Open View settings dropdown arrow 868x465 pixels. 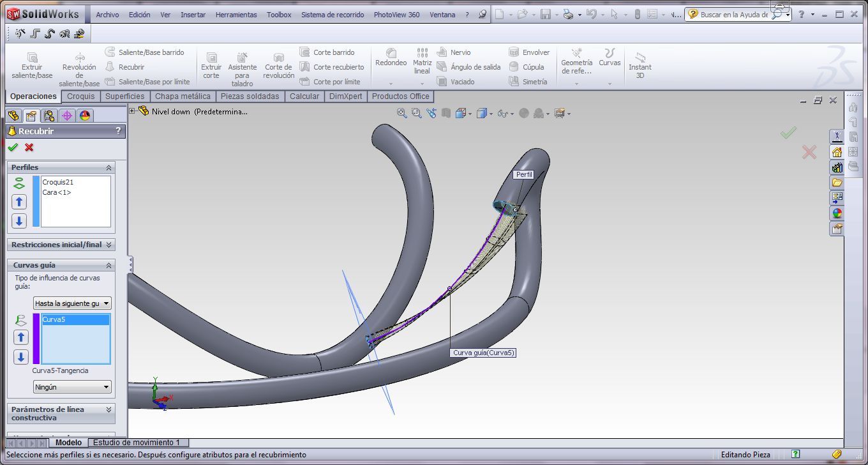[x=569, y=114]
